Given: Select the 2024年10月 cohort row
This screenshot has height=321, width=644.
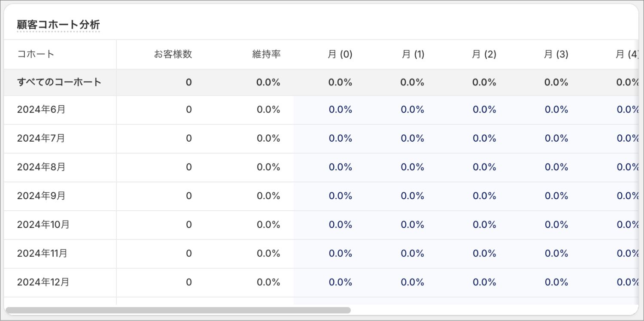Looking at the screenshot, I should pos(43,224).
